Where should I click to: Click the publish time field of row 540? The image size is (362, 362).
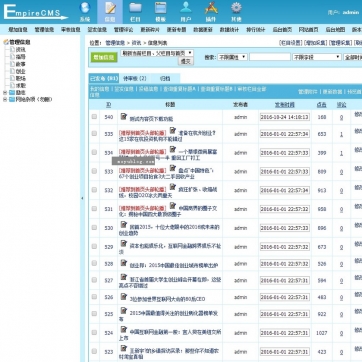click(x=285, y=117)
